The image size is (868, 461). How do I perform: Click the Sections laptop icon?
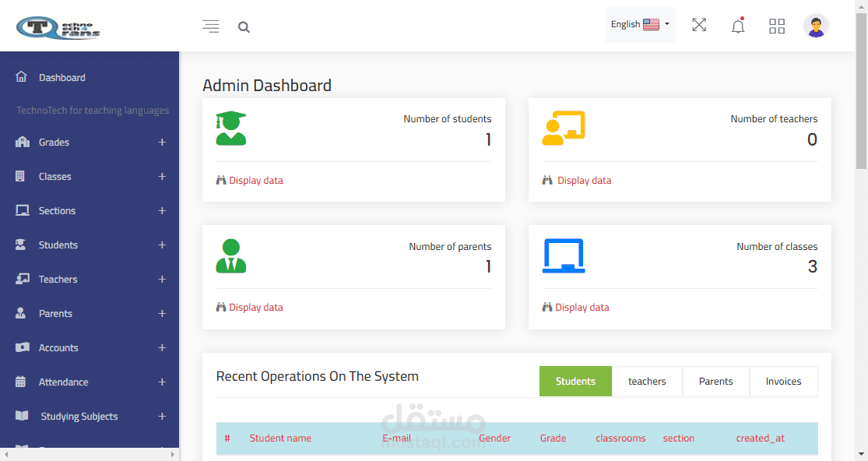[x=22, y=210]
